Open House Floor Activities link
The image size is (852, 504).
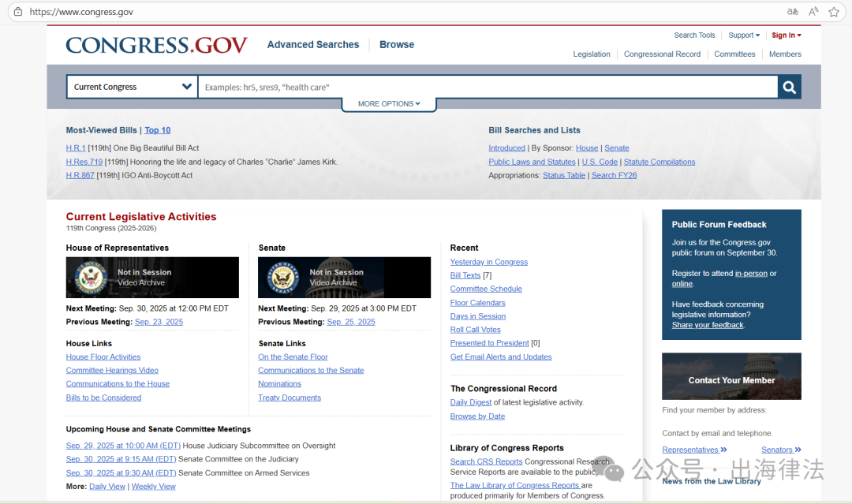[x=103, y=357]
